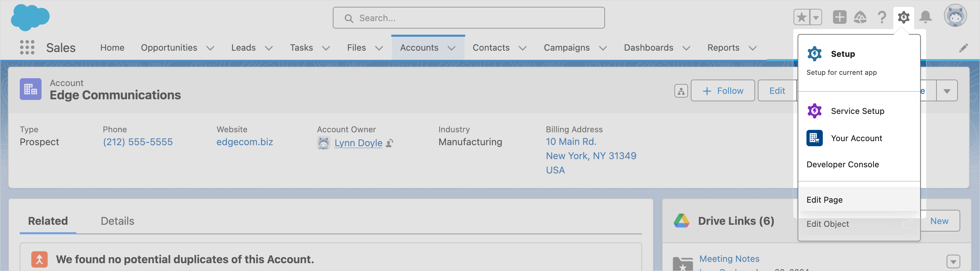Viewport: 980px width, 271px height.
Task: Click into the global Search field
Action: click(x=468, y=18)
